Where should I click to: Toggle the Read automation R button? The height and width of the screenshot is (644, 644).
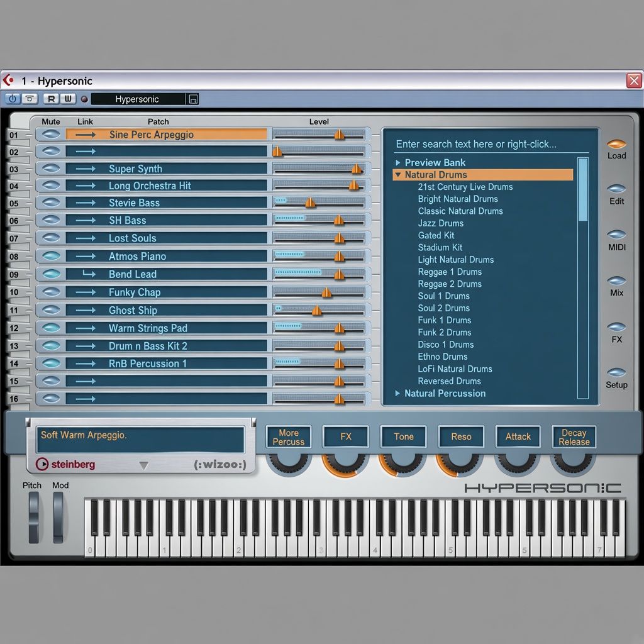[52, 99]
